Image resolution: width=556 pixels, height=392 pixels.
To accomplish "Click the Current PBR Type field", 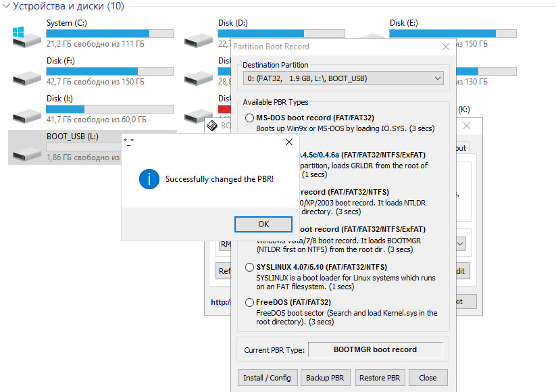I will (375, 350).
